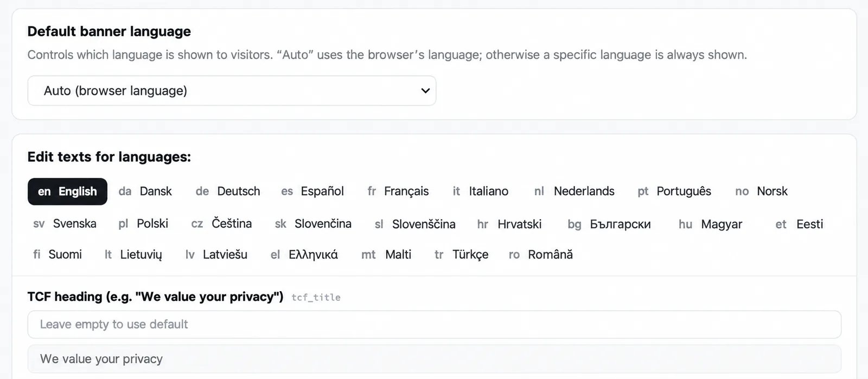Open the Română language tab
The height and width of the screenshot is (379, 868).
click(x=540, y=254)
